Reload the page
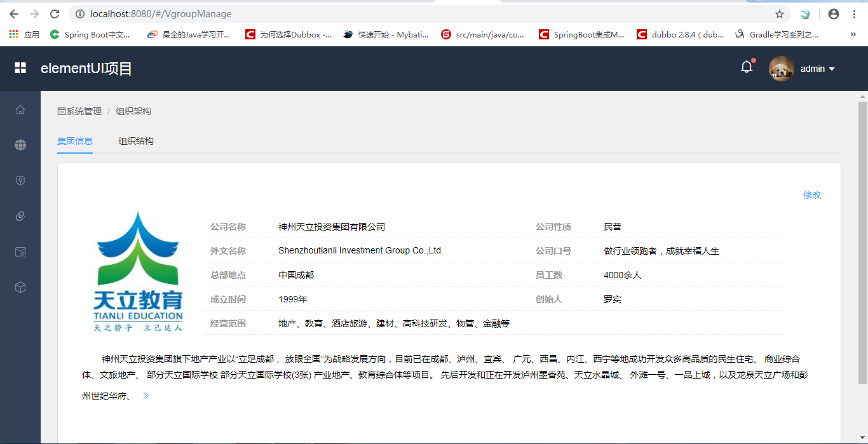Screen dimensions: 868x444 coord(55,14)
